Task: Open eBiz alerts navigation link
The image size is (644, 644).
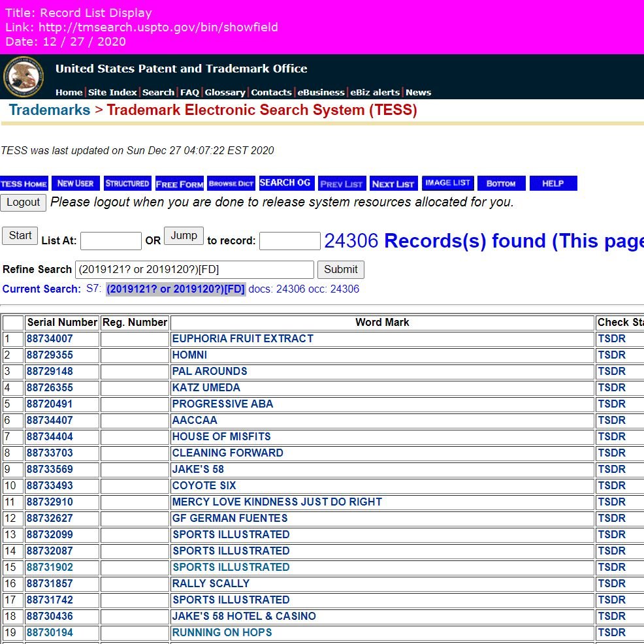Action: 374,92
